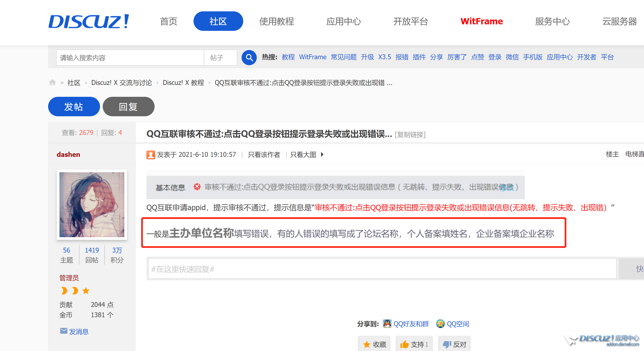Click the 复制链接 link
644x351 pixels.
tap(410, 134)
